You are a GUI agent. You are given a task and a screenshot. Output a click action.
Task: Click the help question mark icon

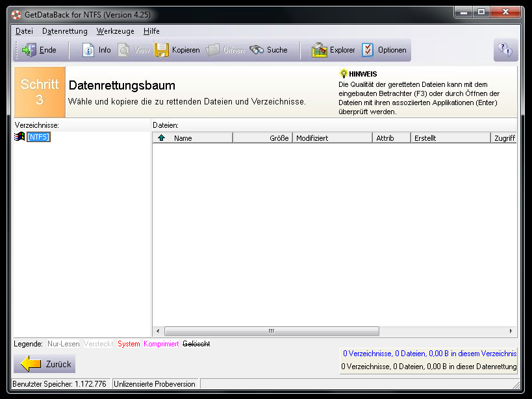[x=505, y=50]
